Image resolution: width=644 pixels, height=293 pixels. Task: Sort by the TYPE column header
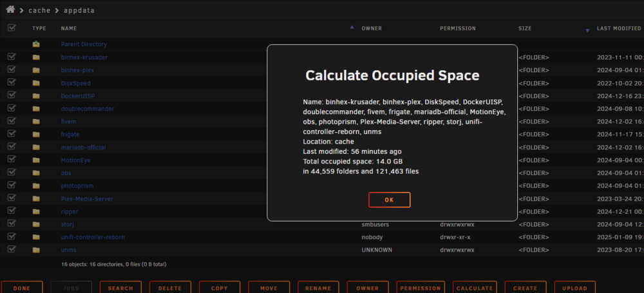(x=39, y=28)
